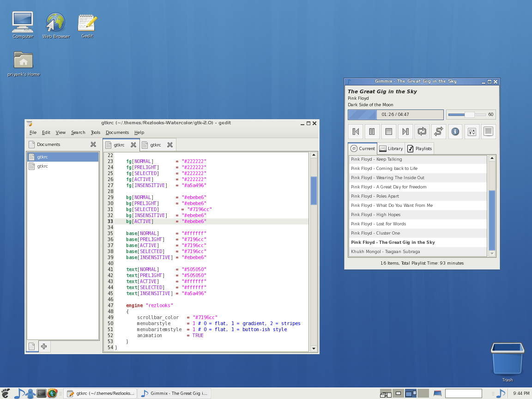This screenshot has width=532, height=399.
Task: Select Pink Floyd - High Hopes
Action: (417, 214)
